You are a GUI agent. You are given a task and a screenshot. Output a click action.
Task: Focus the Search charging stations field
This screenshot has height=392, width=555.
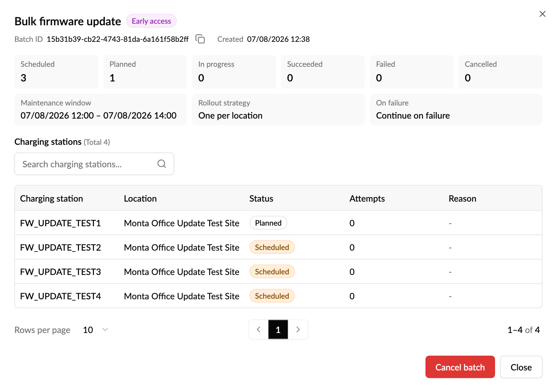click(x=94, y=164)
